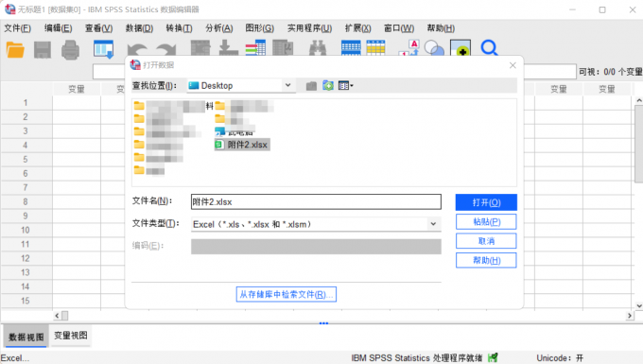
Task: Open the Desktop look-in location combo box
Action: click(x=241, y=86)
